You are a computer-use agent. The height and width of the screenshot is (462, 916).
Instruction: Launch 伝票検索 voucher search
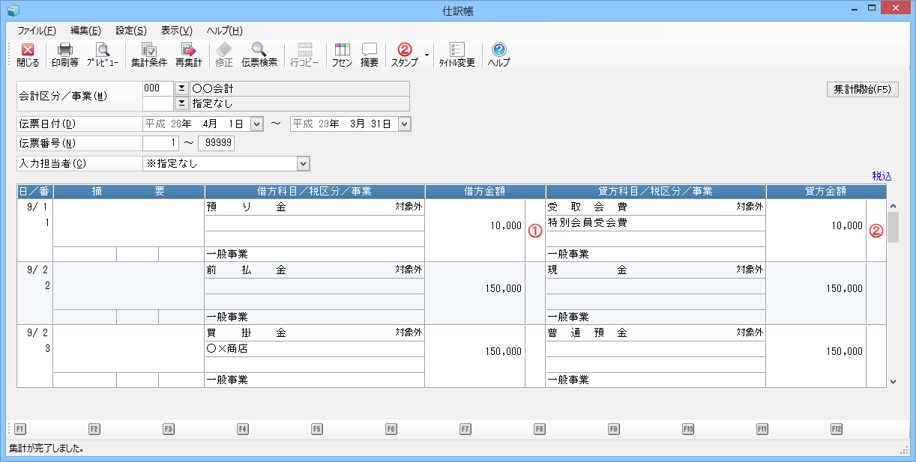pos(258,54)
